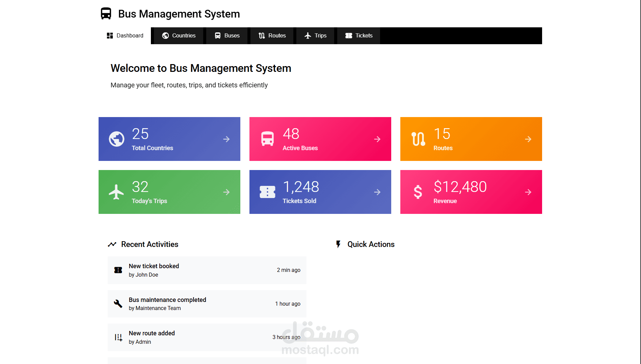641x364 pixels.
Task: Click the bus icon on Buses tab
Action: [x=218, y=35]
